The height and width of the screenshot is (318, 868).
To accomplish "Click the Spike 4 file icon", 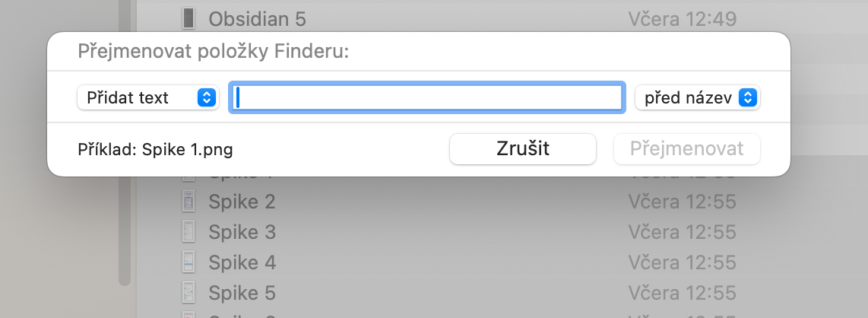I will click(x=188, y=262).
